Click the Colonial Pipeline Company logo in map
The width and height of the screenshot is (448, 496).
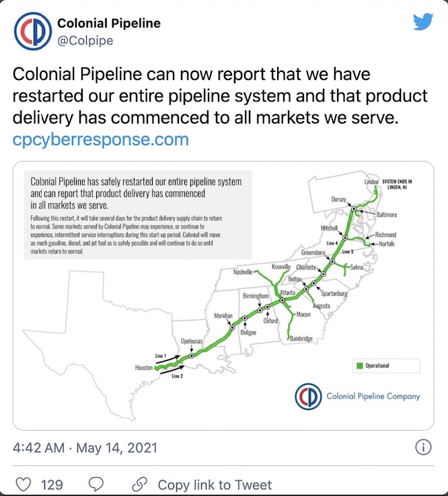pos(308,397)
